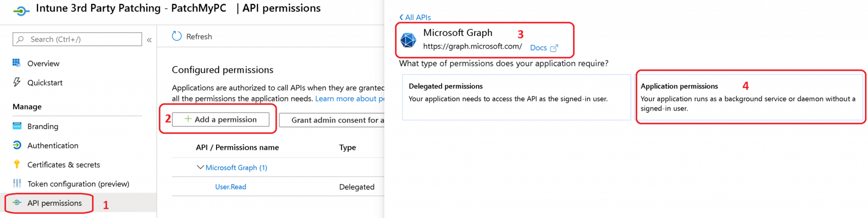Viewport: 868px width, 218px height.
Task: Click the Refresh toolbar button
Action: click(192, 36)
